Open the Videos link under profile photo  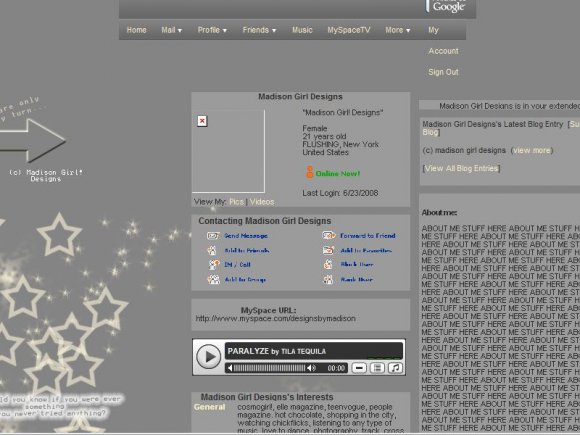262,202
